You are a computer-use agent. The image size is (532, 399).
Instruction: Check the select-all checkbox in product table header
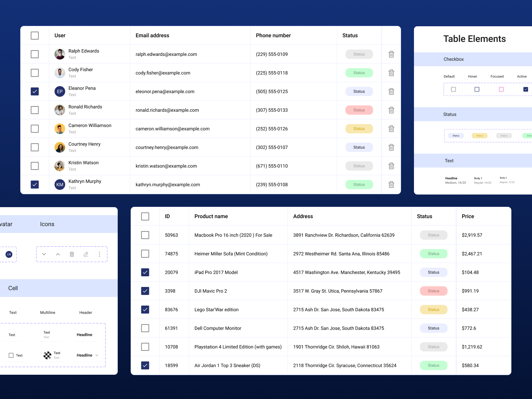145,216
